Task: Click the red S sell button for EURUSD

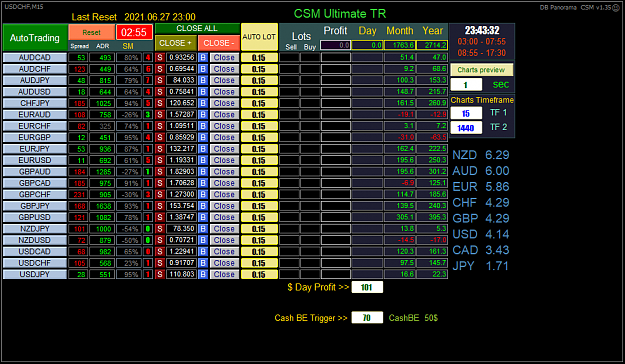Action: tap(160, 160)
